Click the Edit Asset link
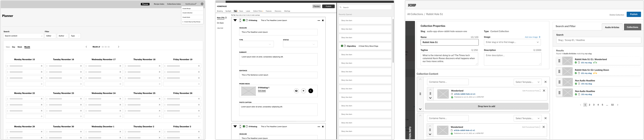 [x=262, y=91]
